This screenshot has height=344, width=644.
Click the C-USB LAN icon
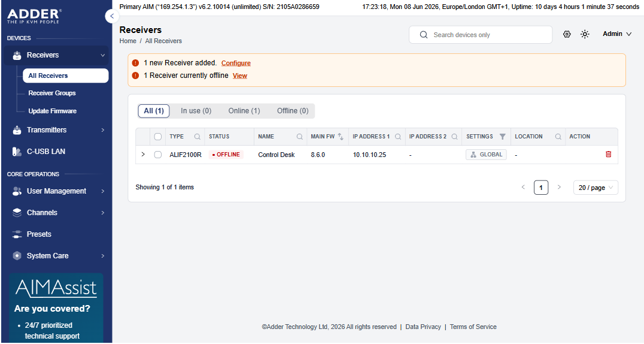point(17,152)
